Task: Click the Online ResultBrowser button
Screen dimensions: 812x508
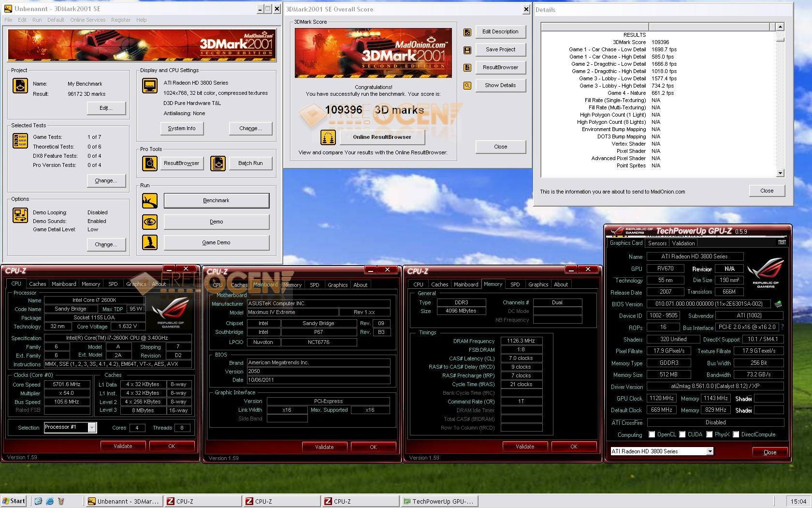Action: tap(382, 137)
